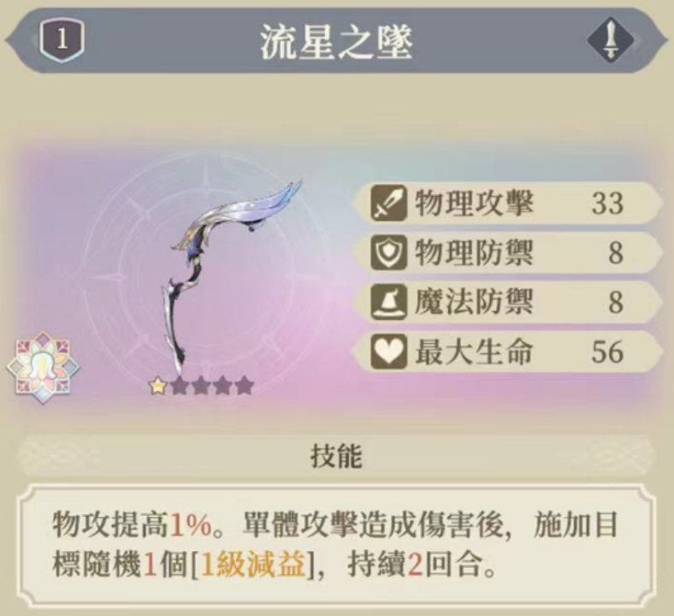Screen dimensions: 674x616
Task: Select the 物理防禦 8 stat row
Action: 507,252
